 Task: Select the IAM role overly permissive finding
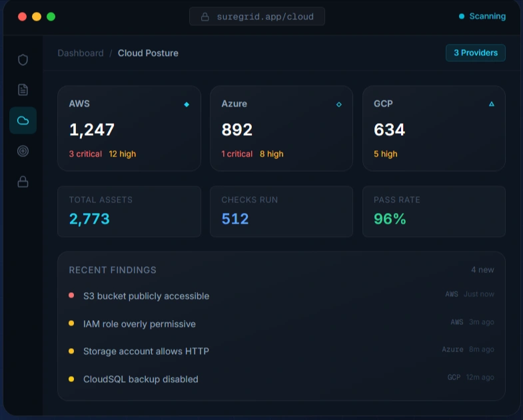point(139,324)
